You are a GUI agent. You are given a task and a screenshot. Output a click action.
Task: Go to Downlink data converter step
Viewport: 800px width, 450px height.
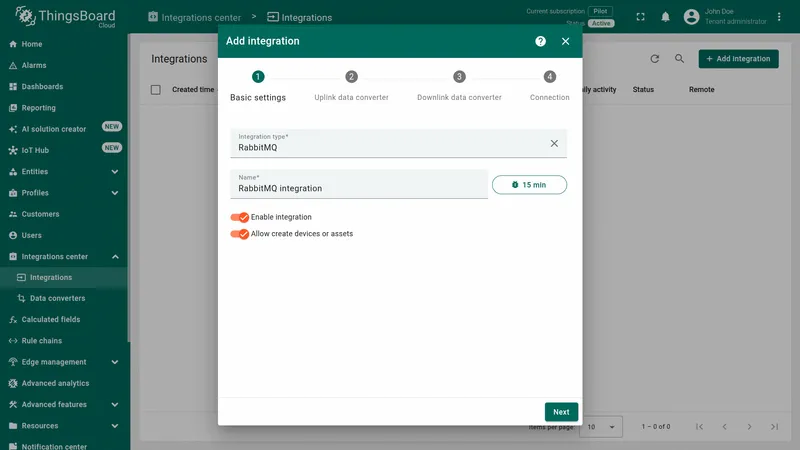click(x=459, y=86)
